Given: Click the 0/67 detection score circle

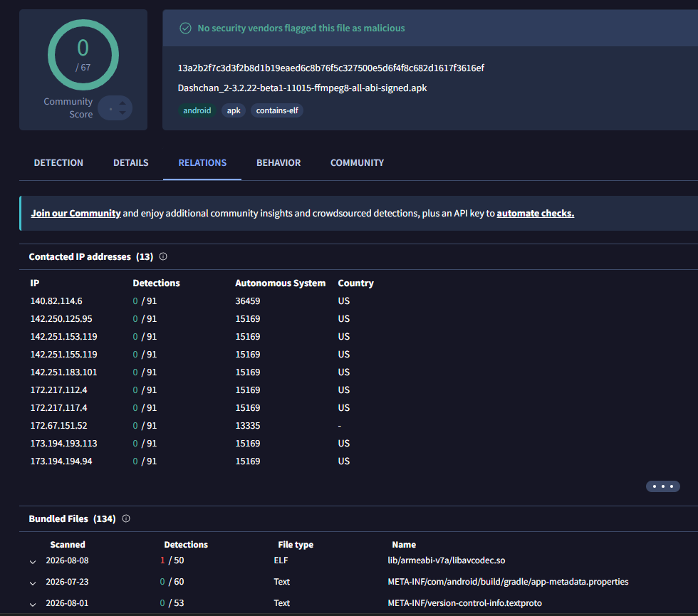Looking at the screenshot, I should coord(83,55).
